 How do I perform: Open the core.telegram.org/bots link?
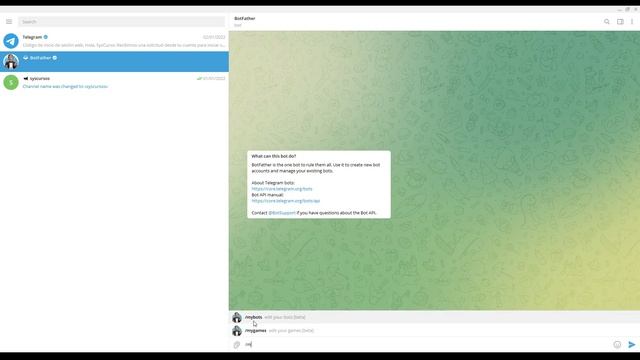282,189
